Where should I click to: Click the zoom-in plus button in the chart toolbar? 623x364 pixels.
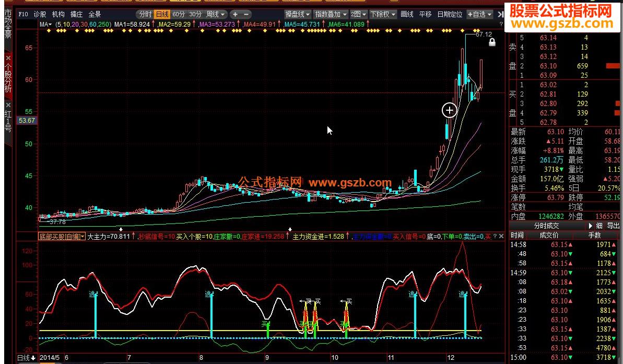click(235, 15)
